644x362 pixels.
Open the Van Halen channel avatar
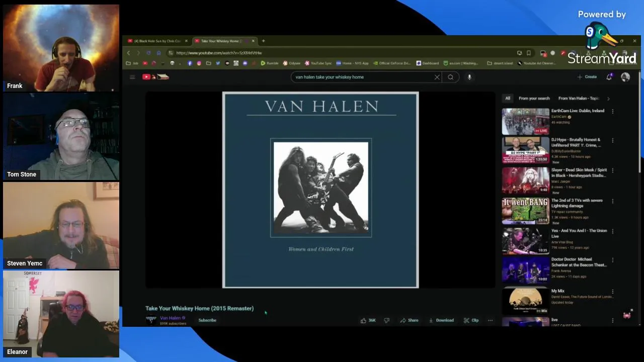[151, 320]
